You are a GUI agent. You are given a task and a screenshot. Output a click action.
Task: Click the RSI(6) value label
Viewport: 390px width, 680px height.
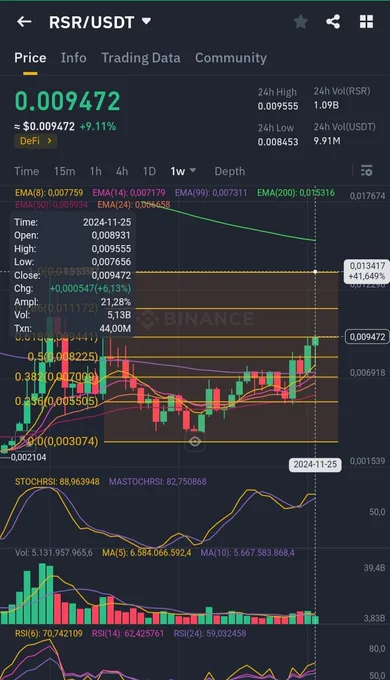pos(49,634)
